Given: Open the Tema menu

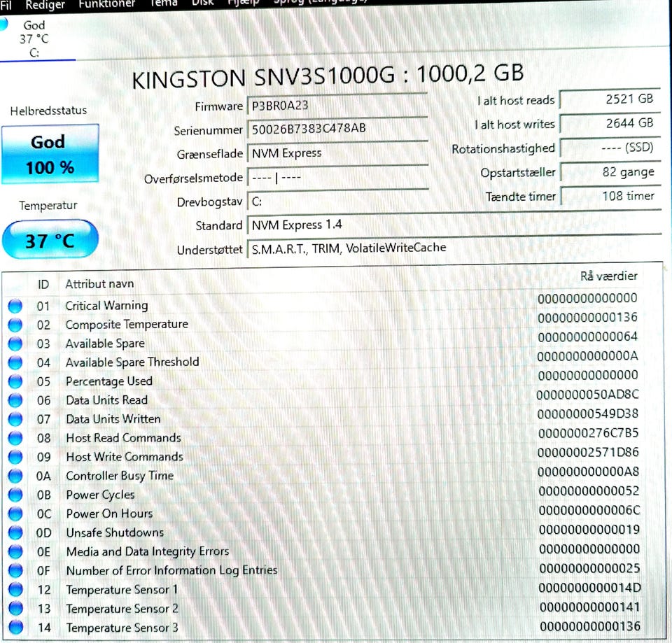Looking at the screenshot, I should (x=163, y=3).
